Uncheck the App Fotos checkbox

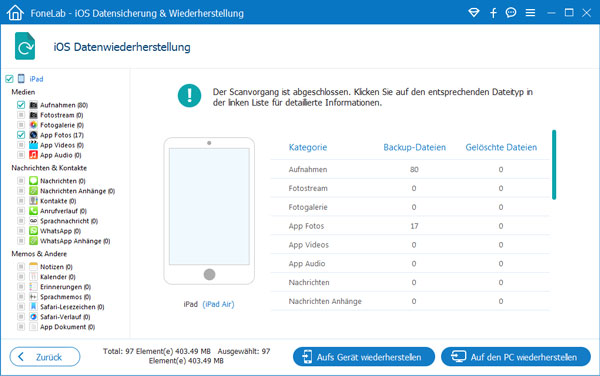pyautogui.click(x=21, y=135)
